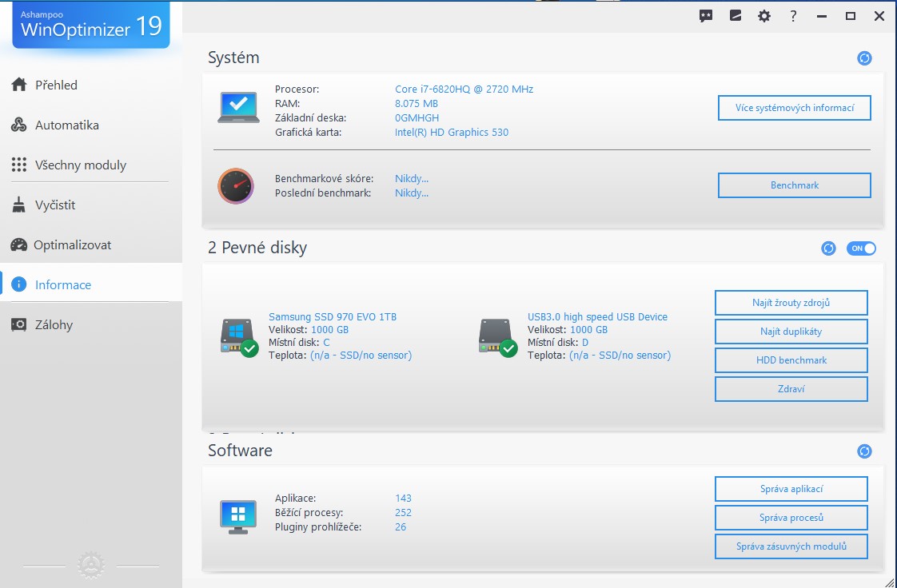Viewport: 897px width, 588px height.
Task: Click Více systémových informací button
Action: click(795, 108)
